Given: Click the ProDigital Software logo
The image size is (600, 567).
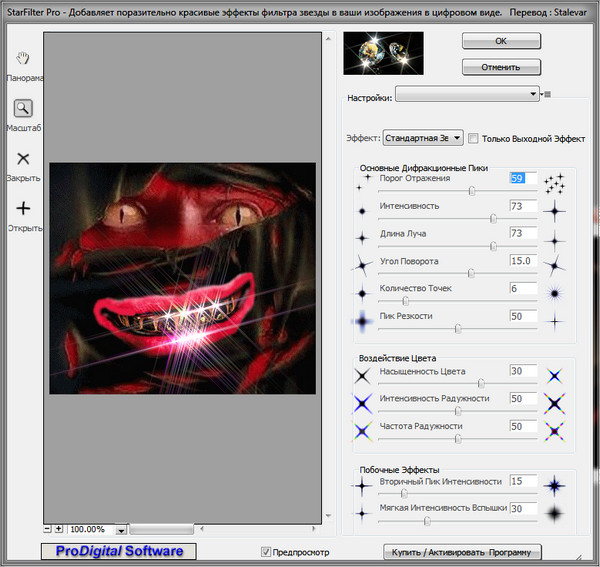Looking at the screenshot, I should 119,552.
